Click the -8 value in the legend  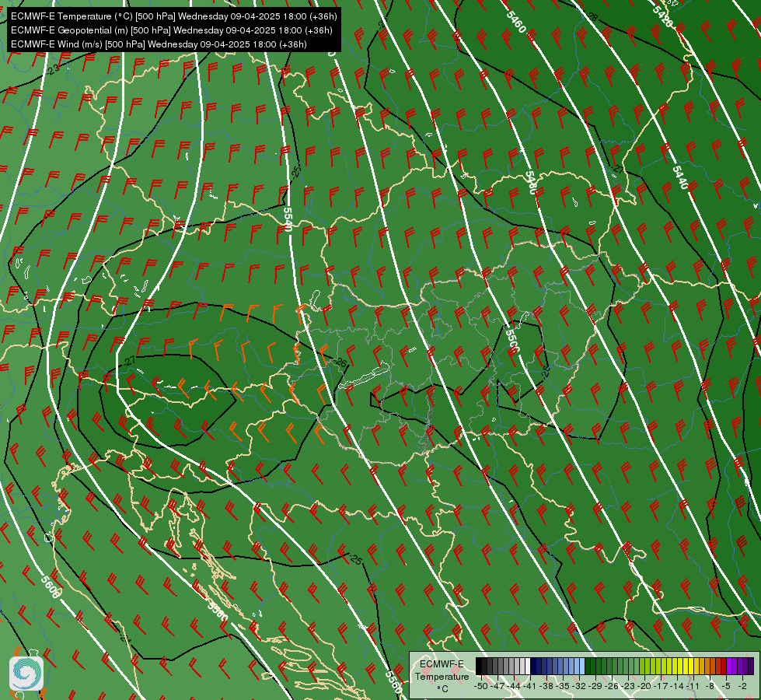710,686
